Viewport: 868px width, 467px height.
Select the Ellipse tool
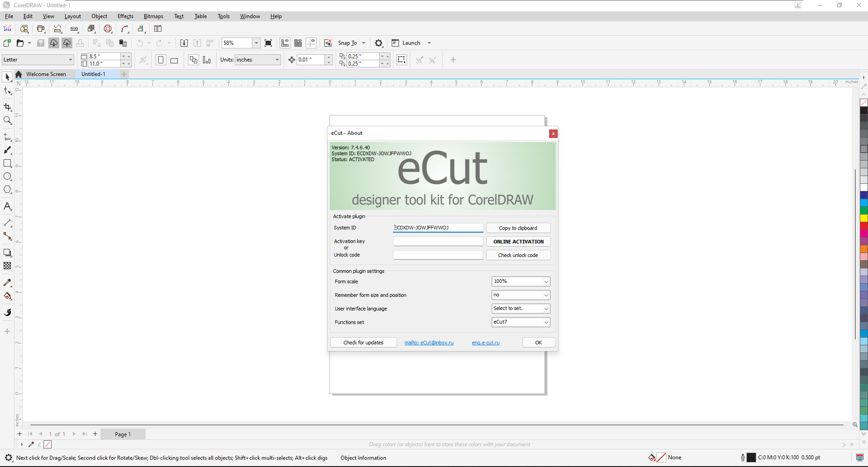click(x=7, y=176)
